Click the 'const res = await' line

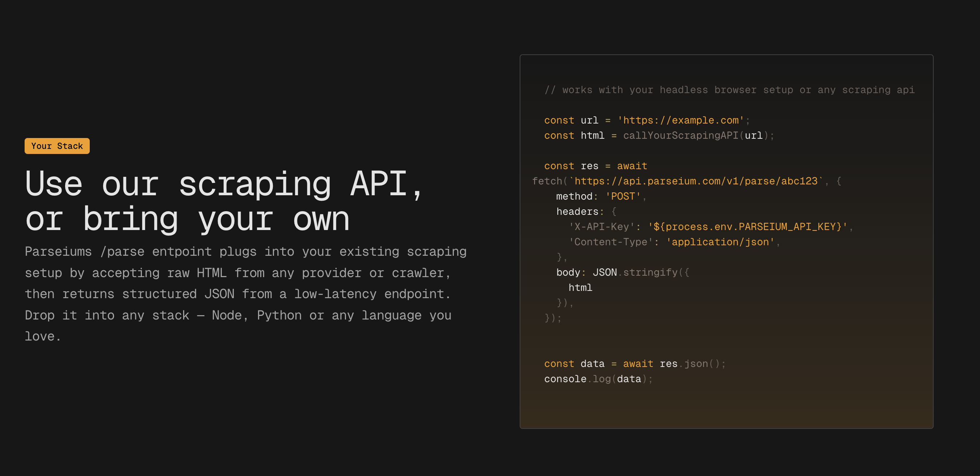click(595, 166)
